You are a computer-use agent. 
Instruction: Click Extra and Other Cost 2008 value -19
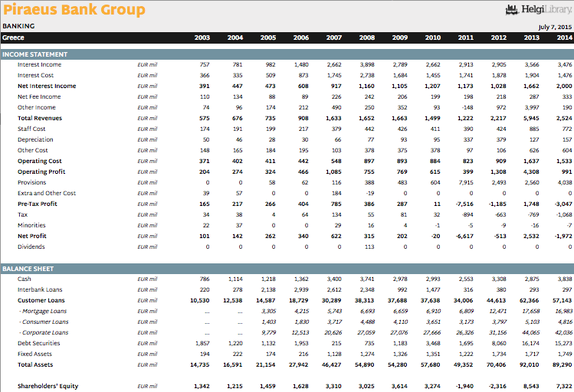(x=369, y=193)
